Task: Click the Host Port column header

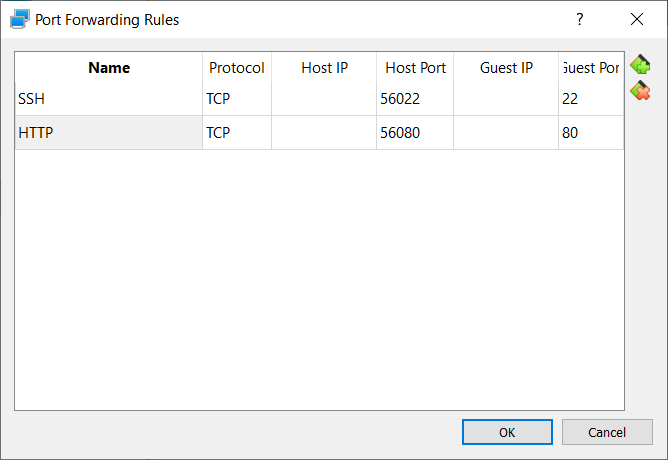Action: (415, 68)
